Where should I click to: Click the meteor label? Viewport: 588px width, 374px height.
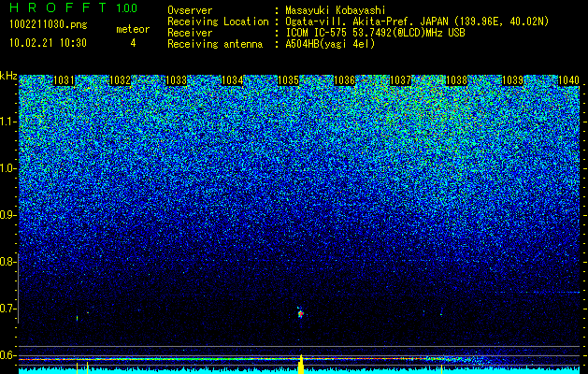point(133,29)
